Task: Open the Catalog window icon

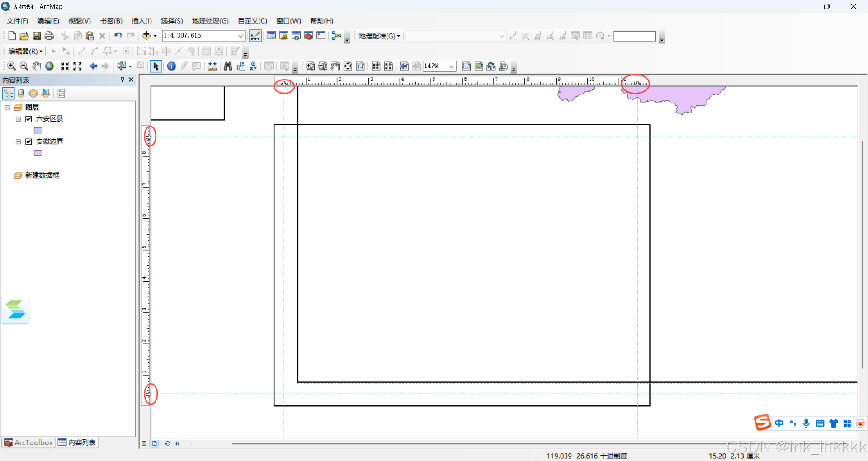Action: [283, 36]
